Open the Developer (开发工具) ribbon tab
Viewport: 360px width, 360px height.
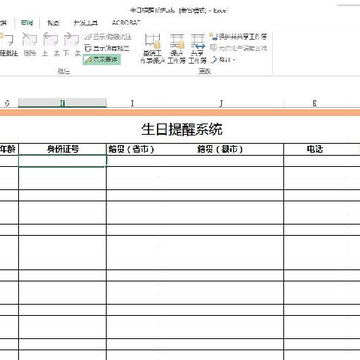86,23
